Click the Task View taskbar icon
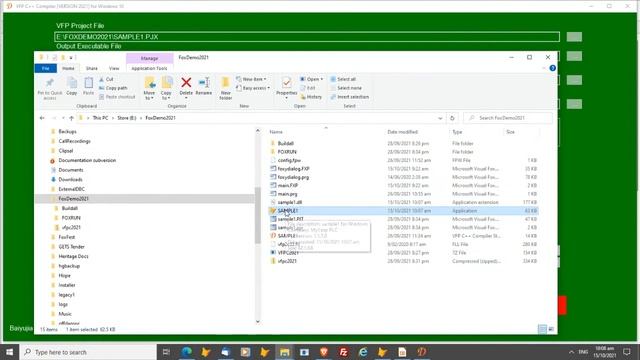Viewport: 640px width, 360px height. click(x=166, y=352)
